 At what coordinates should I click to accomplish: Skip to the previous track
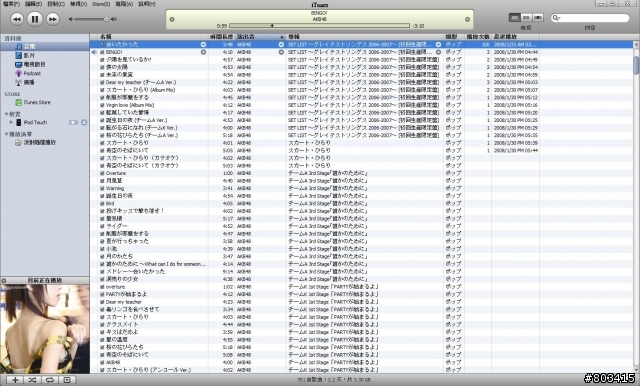tap(17, 19)
